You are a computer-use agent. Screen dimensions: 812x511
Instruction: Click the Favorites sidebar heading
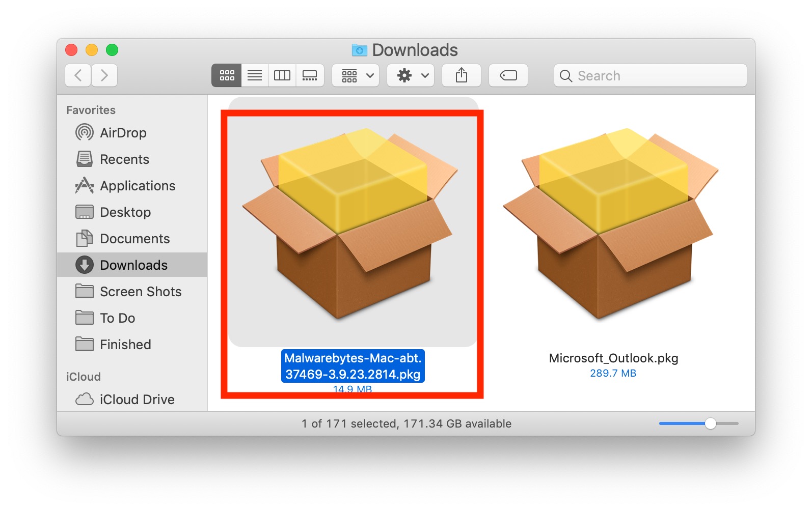[91, 110]
